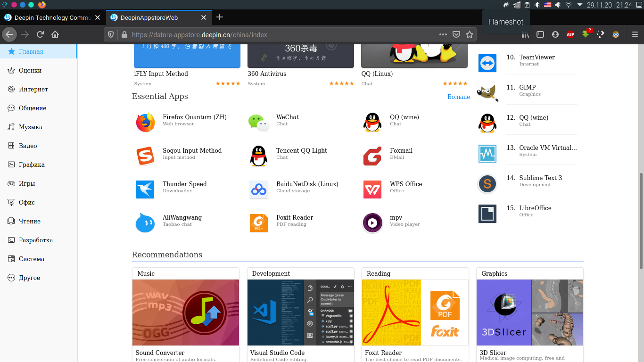Click the GIMP mascot icon
Image resolution: width=644 pixels, height=362 pixels.
coord(487,93)
